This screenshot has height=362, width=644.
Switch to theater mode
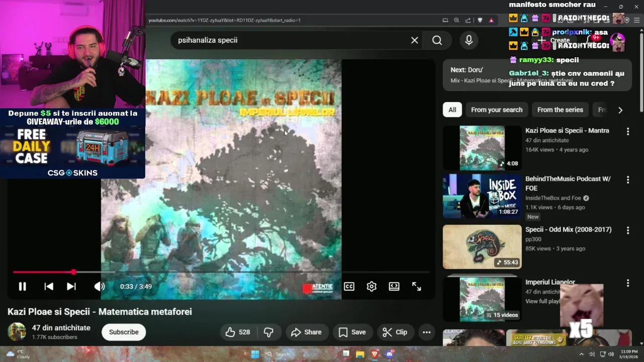[394, 287]
